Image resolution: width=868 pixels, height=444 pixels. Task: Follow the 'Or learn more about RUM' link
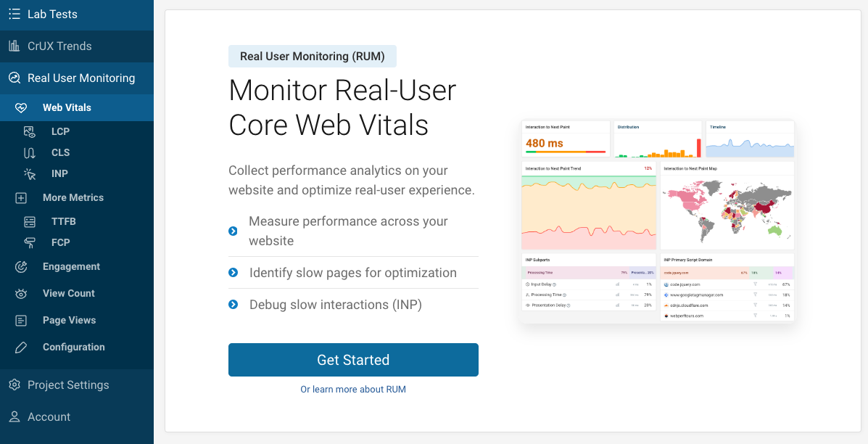[x=353, y=390]
